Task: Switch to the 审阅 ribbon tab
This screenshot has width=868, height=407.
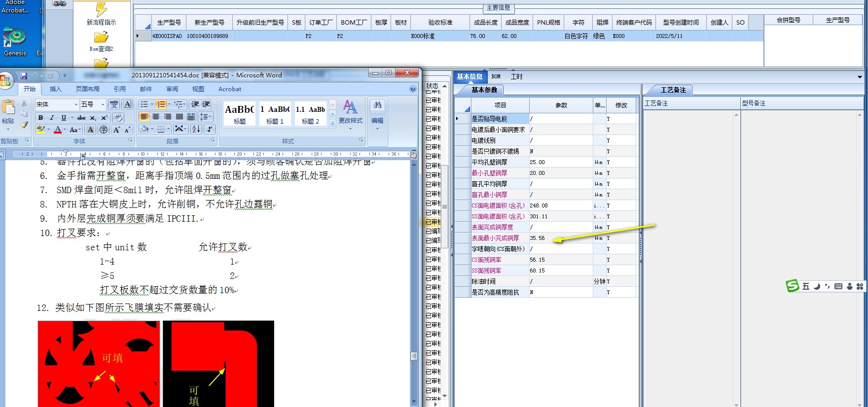Action: [x=172, y=89]
